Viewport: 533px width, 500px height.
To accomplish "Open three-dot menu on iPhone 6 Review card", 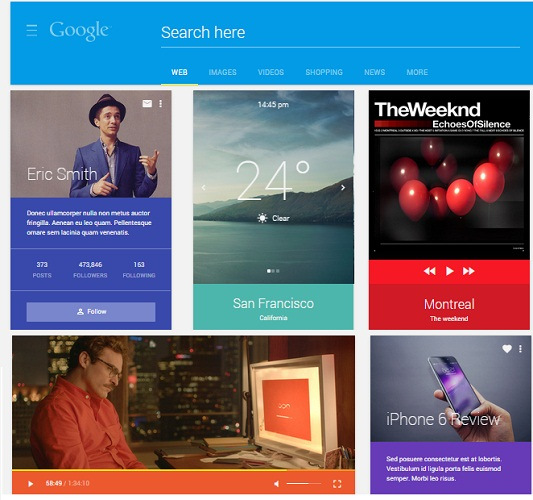I will (x=520, y=348).
